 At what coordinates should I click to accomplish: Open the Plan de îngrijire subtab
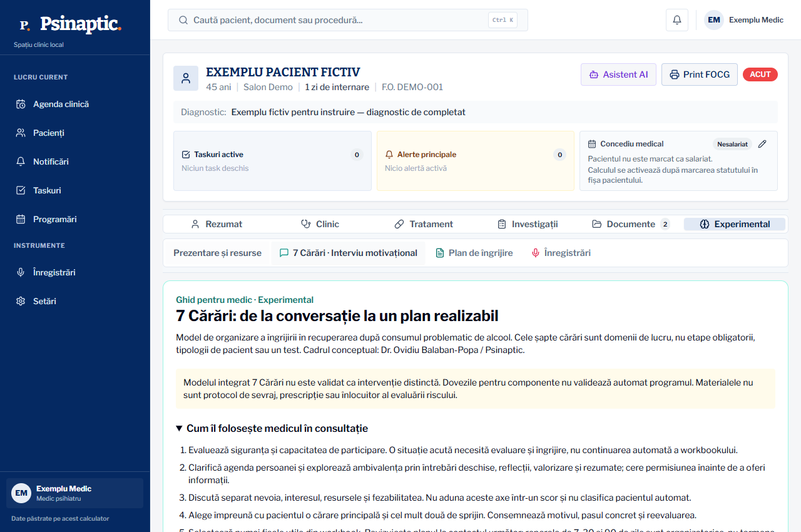click(x=474, y=253)
